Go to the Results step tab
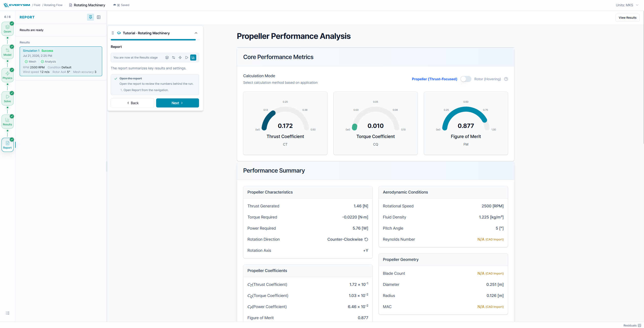The height and width of the screenshot is (328, 644). [x=8, y=122]
